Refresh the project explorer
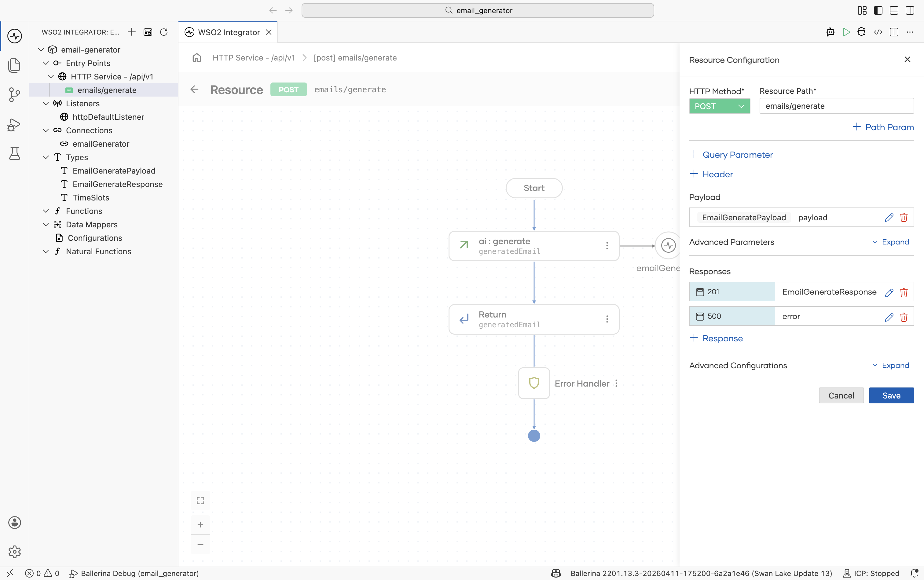Screen dimensions: 924x580 [164, 32]
